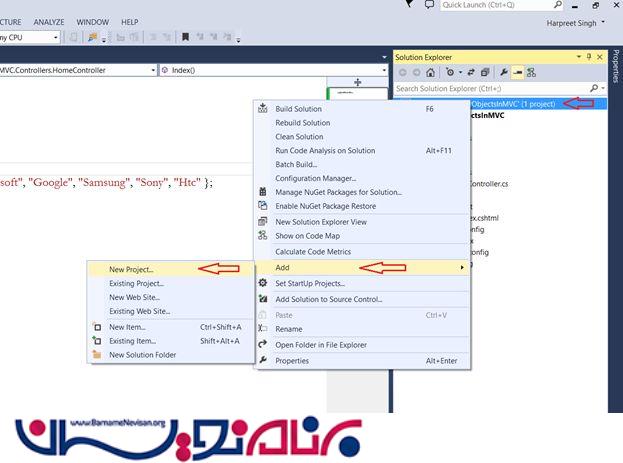Click the orange Find in Files toolbar icon

93,37
